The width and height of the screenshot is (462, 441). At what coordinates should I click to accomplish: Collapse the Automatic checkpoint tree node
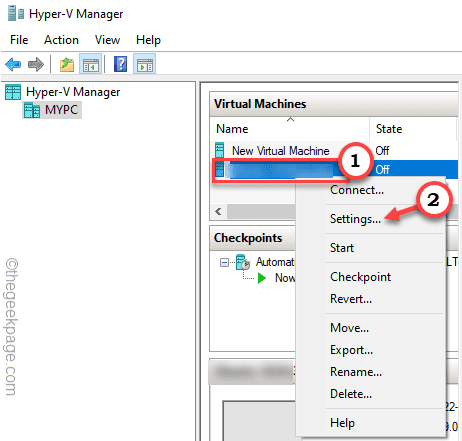224,263
